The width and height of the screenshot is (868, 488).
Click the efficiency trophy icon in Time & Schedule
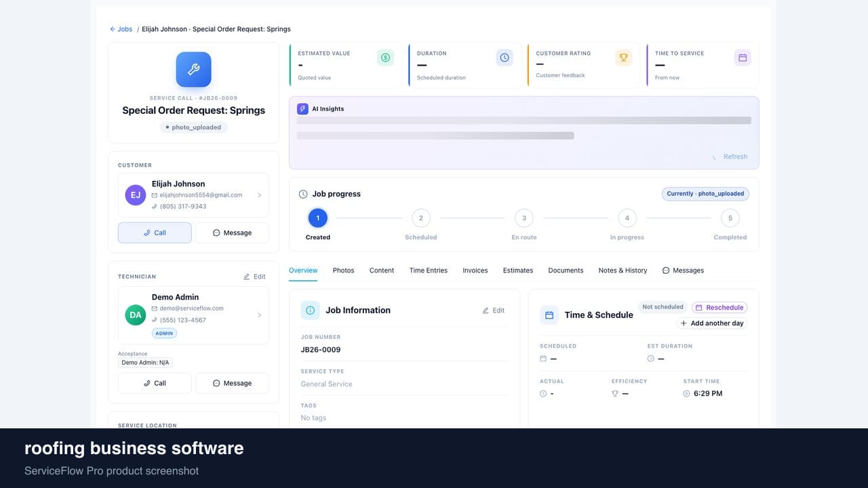(x=615, y=394)
